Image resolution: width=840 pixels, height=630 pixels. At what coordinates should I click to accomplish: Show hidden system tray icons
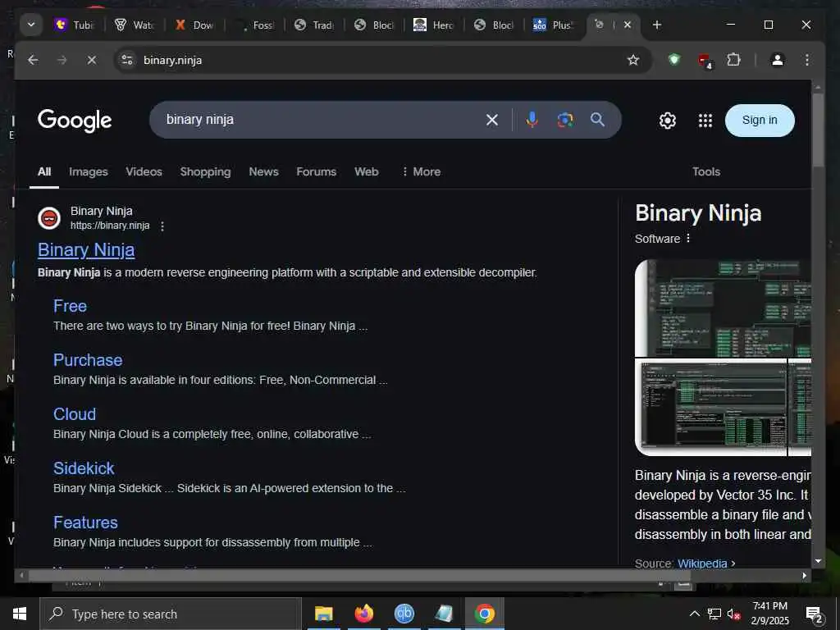click(694, 614)
